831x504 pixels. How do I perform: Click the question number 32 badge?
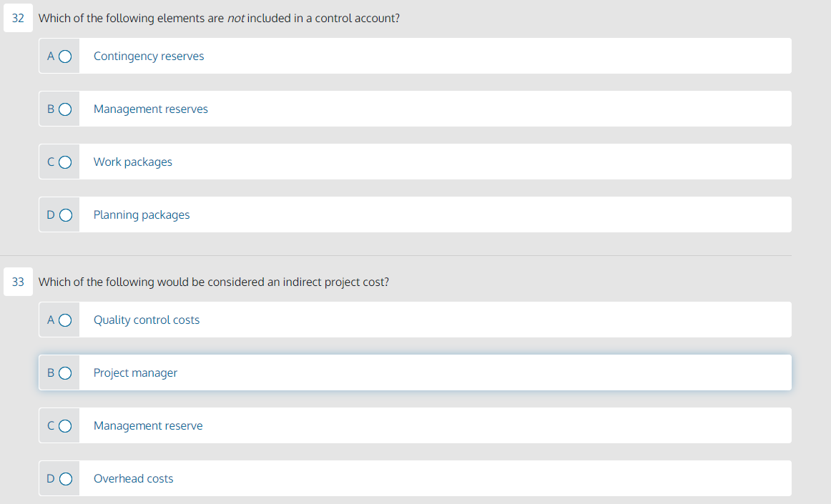point(18,18)
